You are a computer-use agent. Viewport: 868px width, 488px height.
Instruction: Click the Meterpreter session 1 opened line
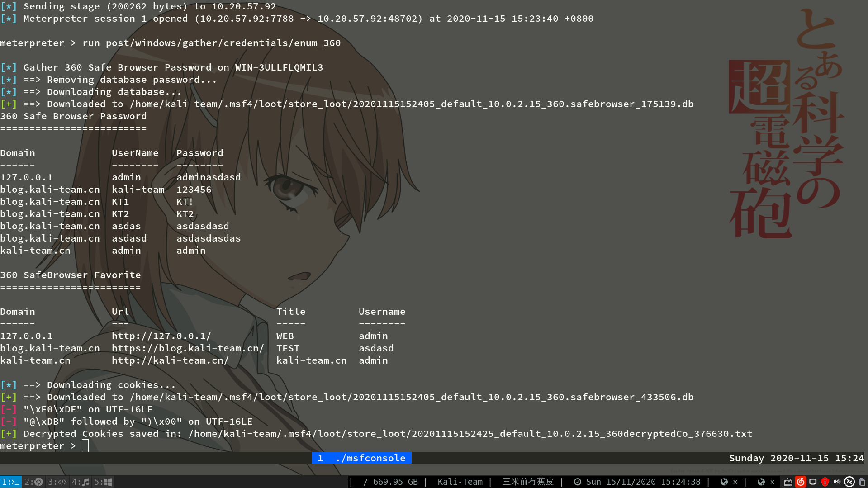297,19
